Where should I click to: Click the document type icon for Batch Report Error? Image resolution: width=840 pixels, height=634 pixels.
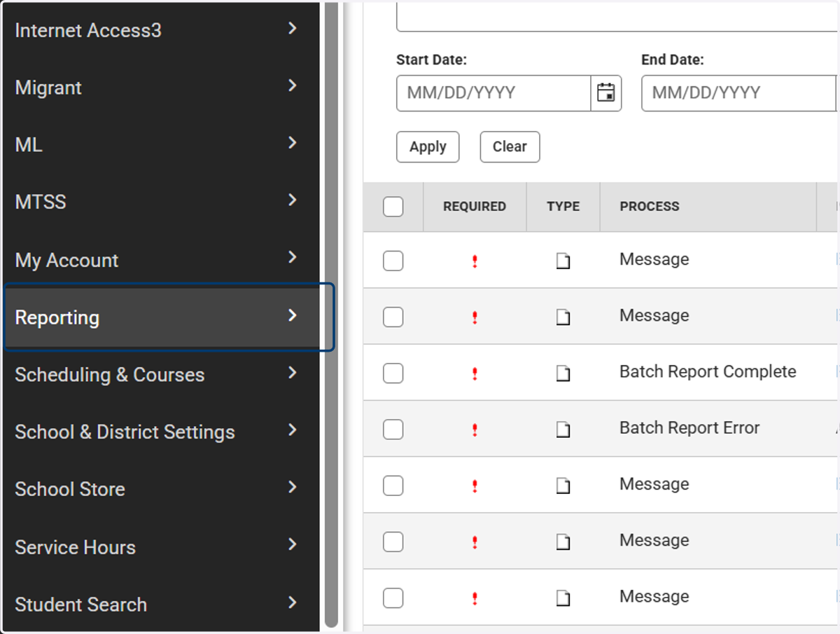(x=563, y=430)
